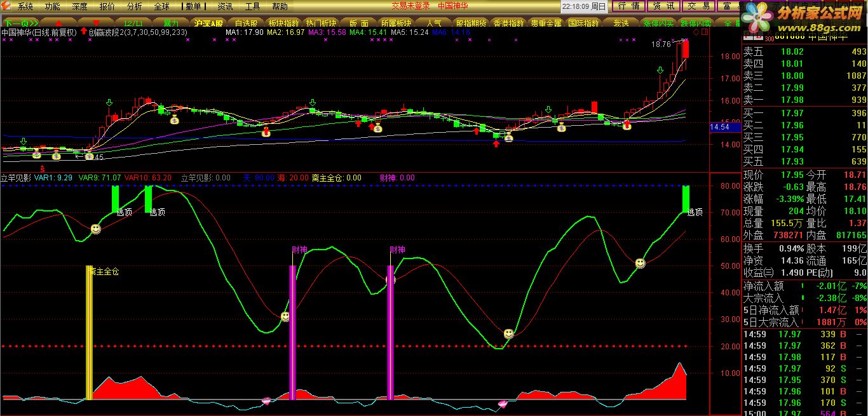Screen dimensions: 868x416
Task: Select the 跌停闪卖 tab
Action: [x=695, y=22]
